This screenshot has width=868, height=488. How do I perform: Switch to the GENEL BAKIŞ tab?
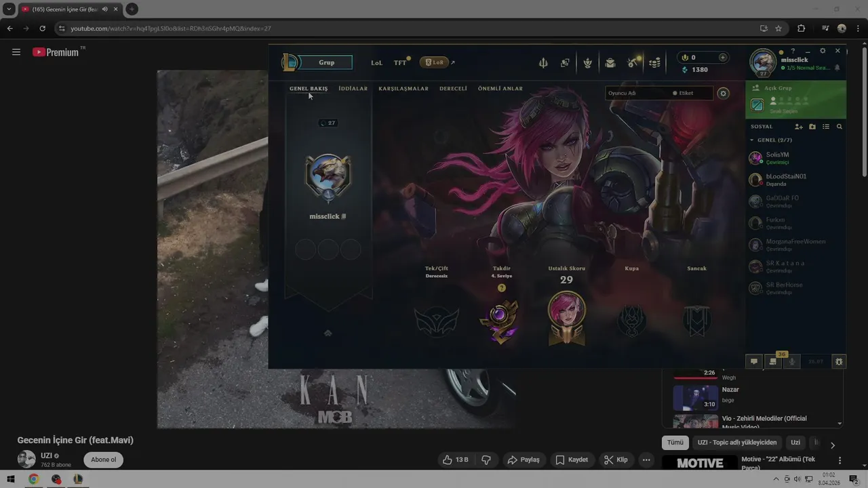309,89
